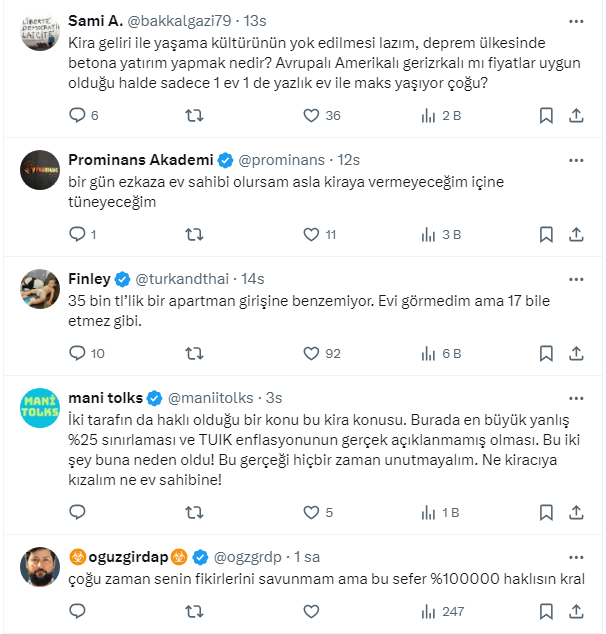View analytics on Sami A.'s tweet

pos(429,115)
